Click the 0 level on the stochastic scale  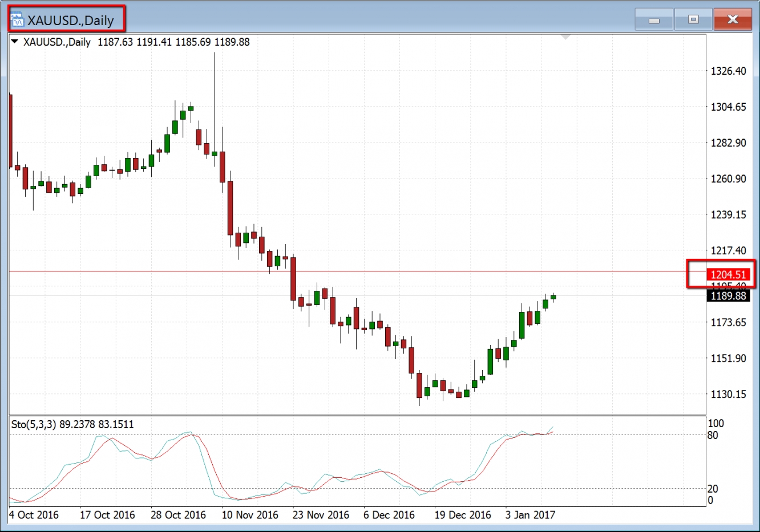tap(710, 501)
